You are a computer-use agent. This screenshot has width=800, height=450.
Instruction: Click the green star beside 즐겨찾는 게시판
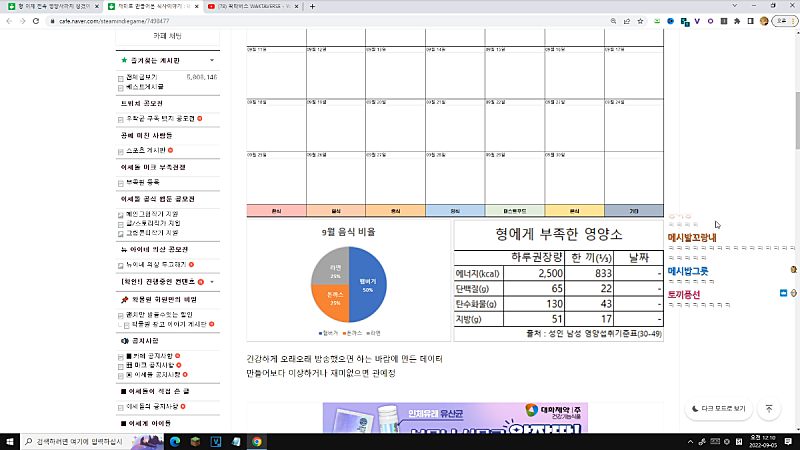coord(124,60)
